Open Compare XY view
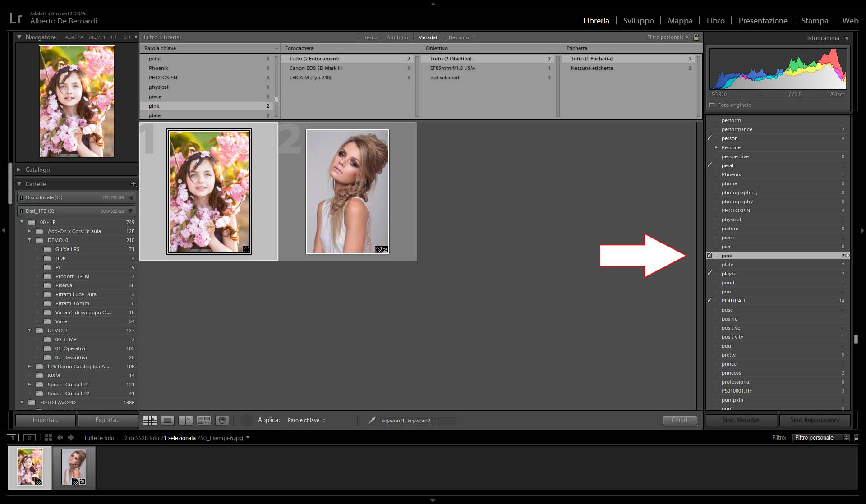Image resolution: width=866 pixels, height=504 pixels. [185, 420]
